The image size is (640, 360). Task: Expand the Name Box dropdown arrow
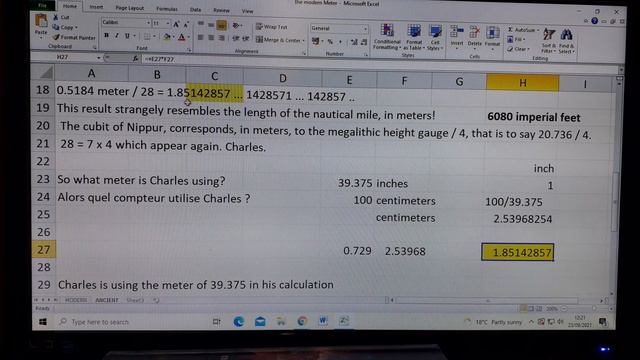coord(98,58)
